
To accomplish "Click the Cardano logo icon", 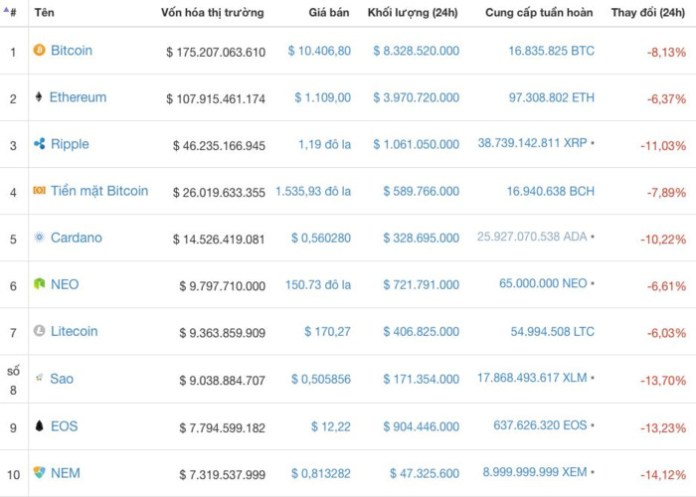I will 39,238.
